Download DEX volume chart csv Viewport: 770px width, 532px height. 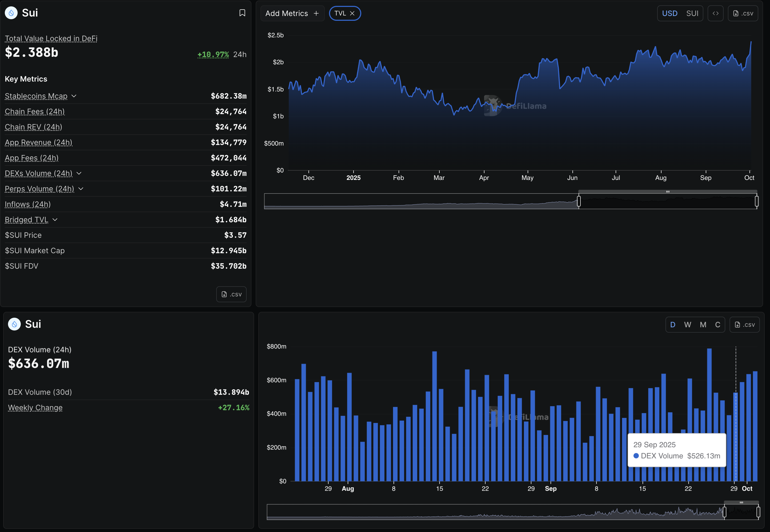pos(744,324)
